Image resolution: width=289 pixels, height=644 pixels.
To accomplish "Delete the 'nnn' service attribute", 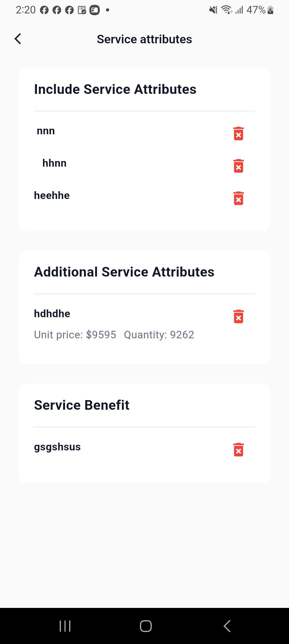I will [238, 133].
